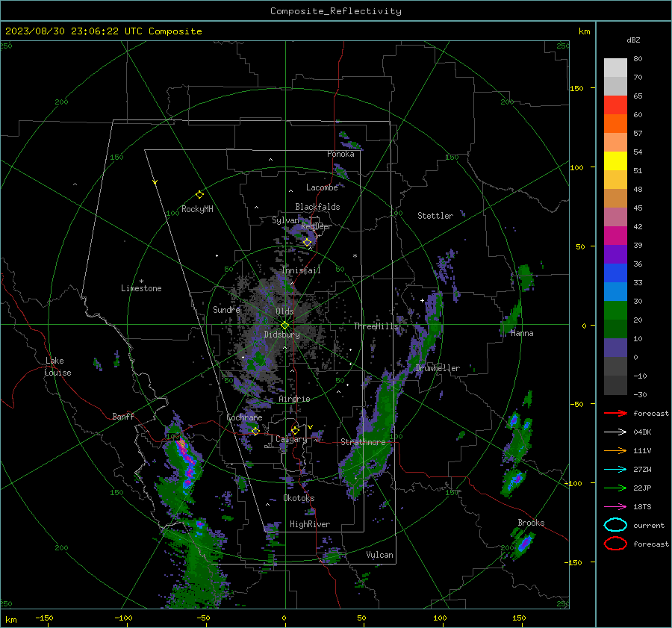The height and width of the screenshot is (628, 672).
Task: Select the magenta 42 dBZ color swatch
Action: point(615,235)
